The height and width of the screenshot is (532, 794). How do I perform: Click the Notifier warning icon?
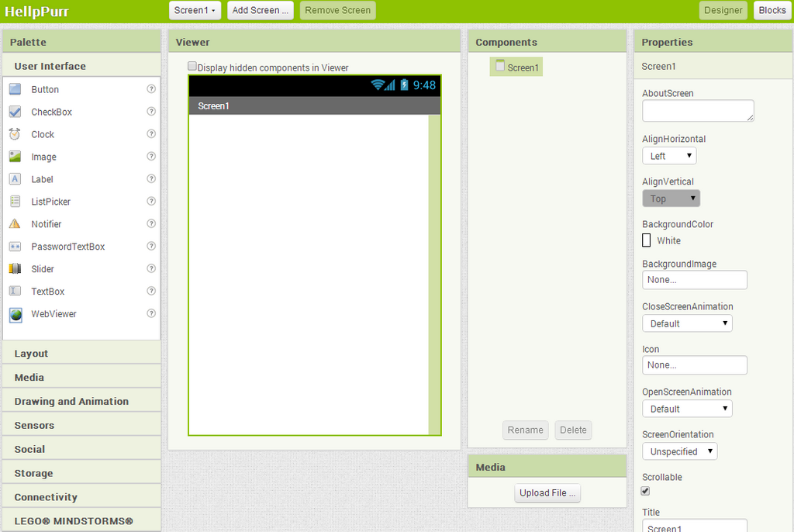(x=16, y=223)
